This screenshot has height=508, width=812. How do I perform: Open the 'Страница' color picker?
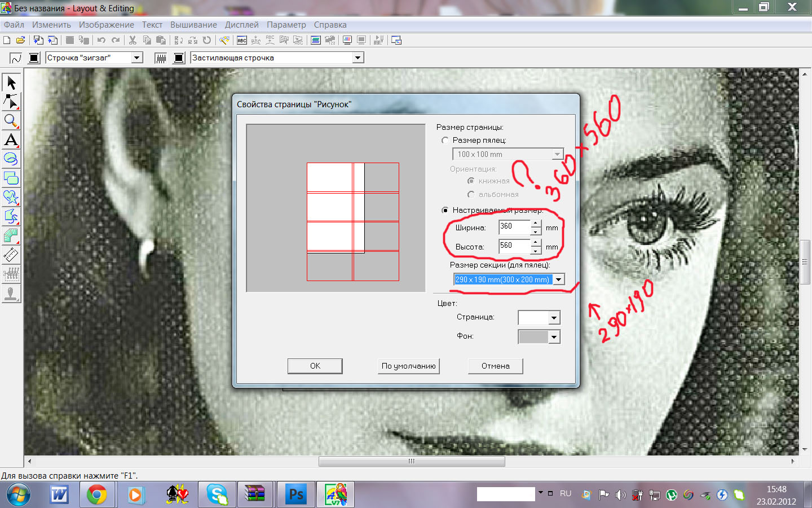click(x=554, y=318)
